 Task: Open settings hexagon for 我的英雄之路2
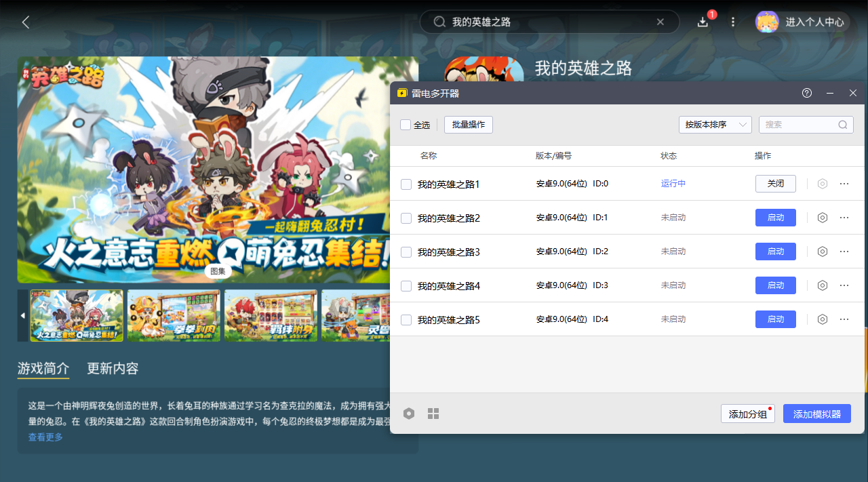click(x=823, y=218)
